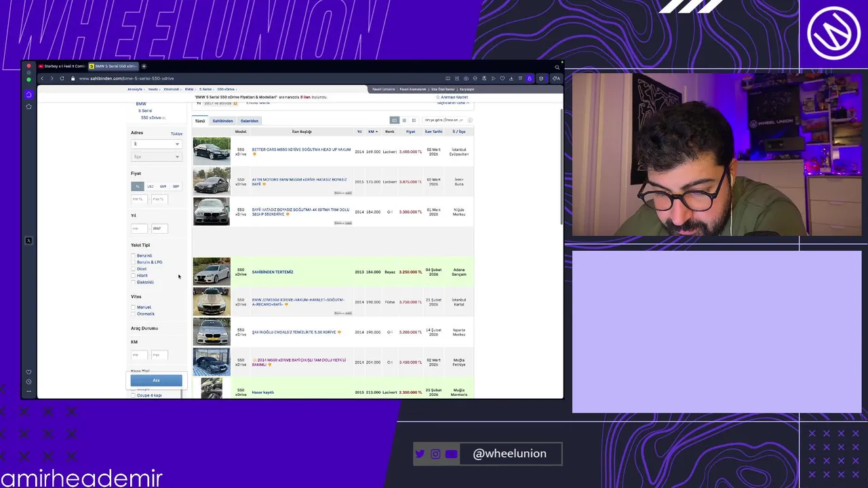Click the minimum KM input field

pos(138,355)
